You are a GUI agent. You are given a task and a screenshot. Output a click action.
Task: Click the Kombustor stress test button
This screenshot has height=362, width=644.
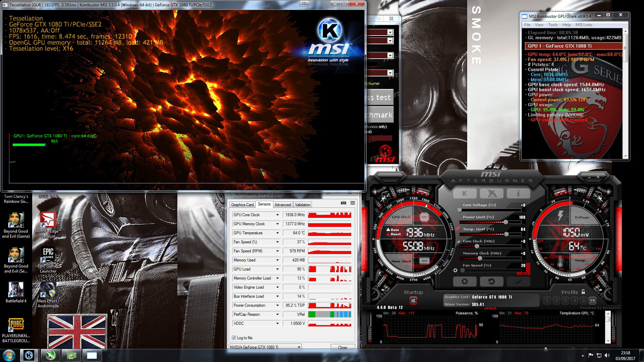[x=380, y=98]
